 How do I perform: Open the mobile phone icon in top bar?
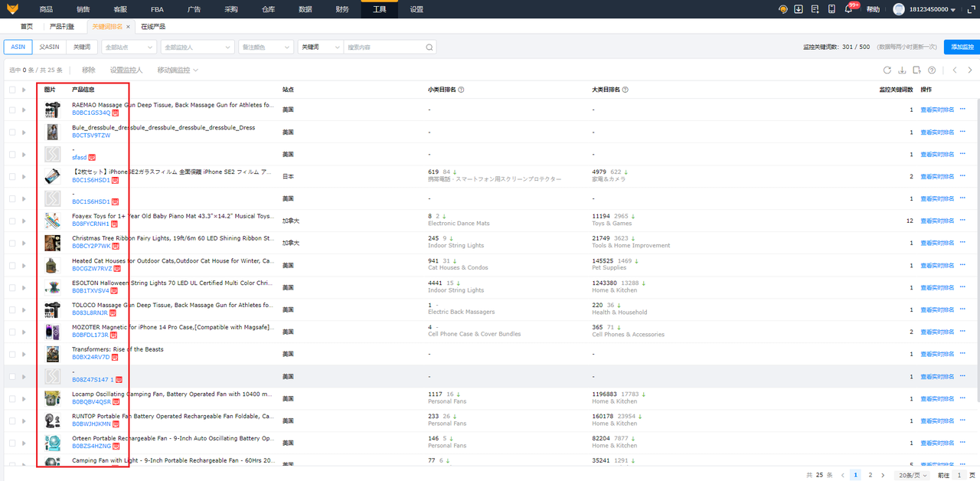tap(831, 9)
